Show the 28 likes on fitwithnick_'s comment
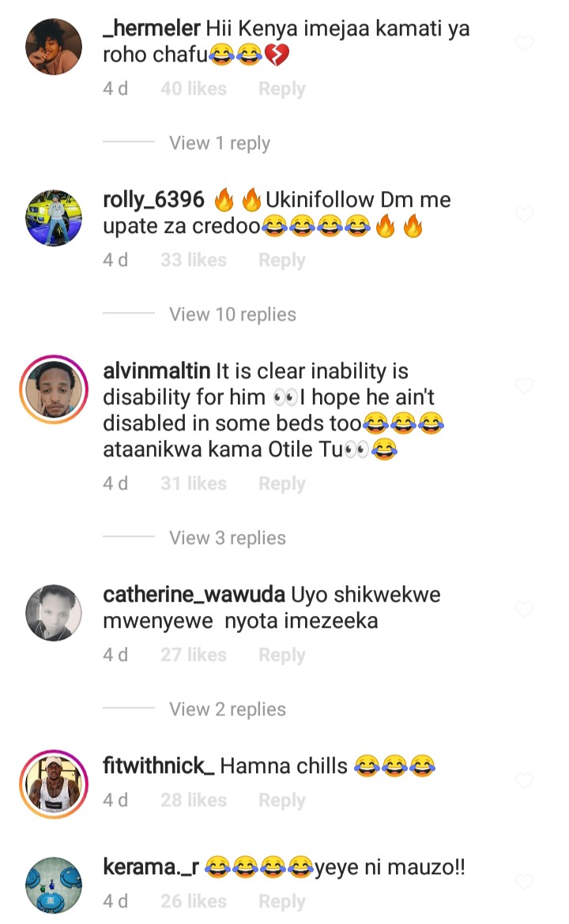The width and height of the screenshot is (569, 924). pyautogui.click(x=194, y=800)
